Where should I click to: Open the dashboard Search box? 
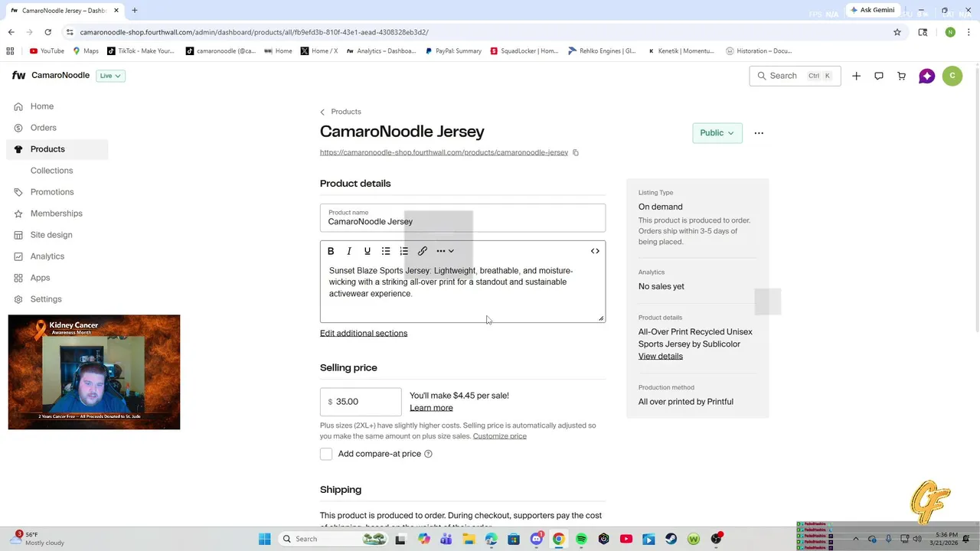pos(795,76)
